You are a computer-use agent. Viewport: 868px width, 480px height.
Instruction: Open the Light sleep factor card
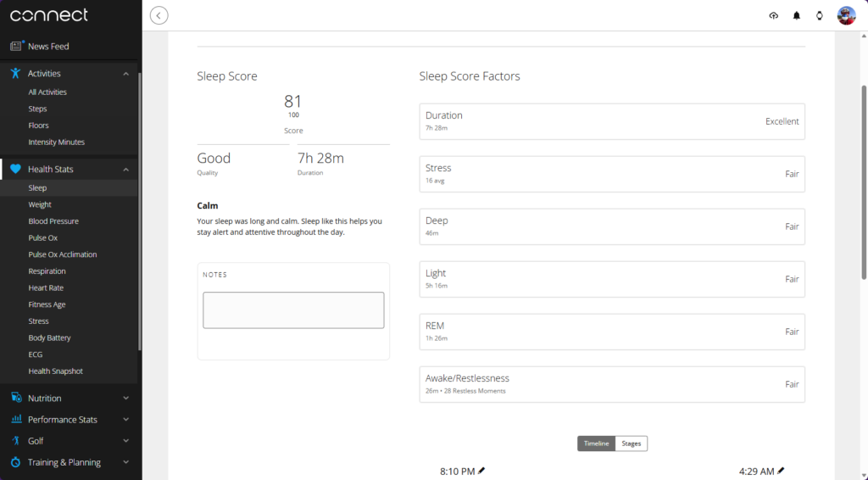click(612, 279)
